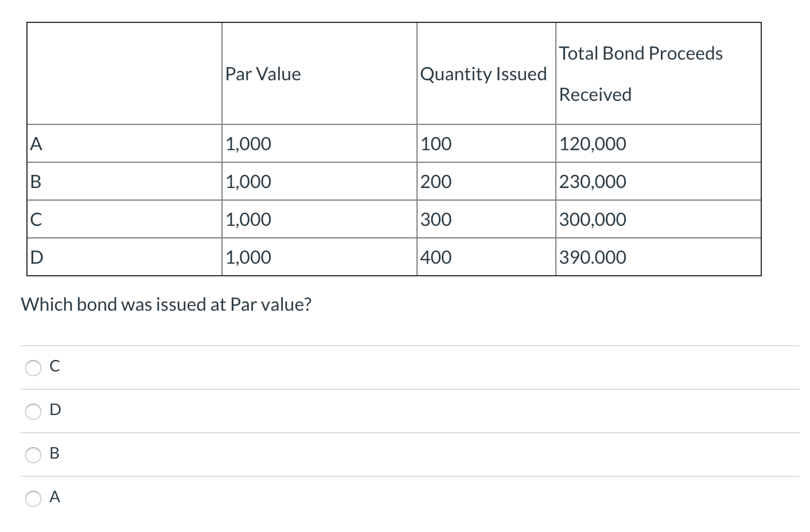Viewport: 810px width, 532px height.
Task: Click the table cell showing 120,000
Action: point(593,144)
